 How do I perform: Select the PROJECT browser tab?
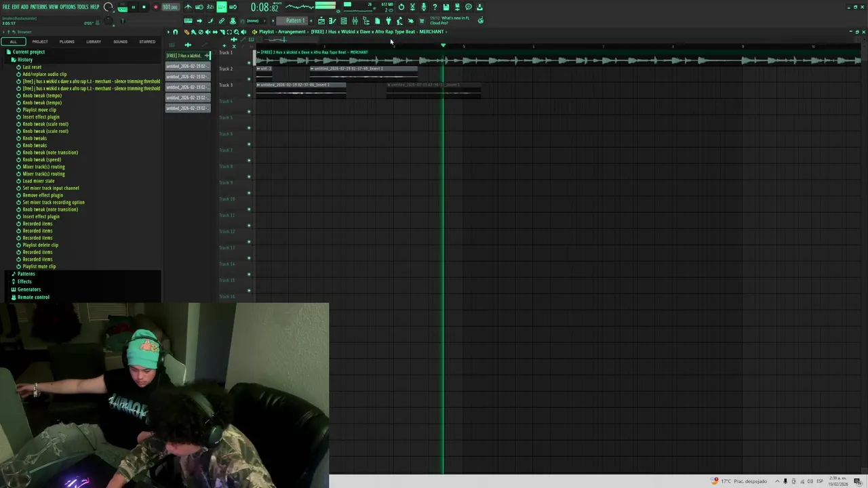(x=40, y=42)
